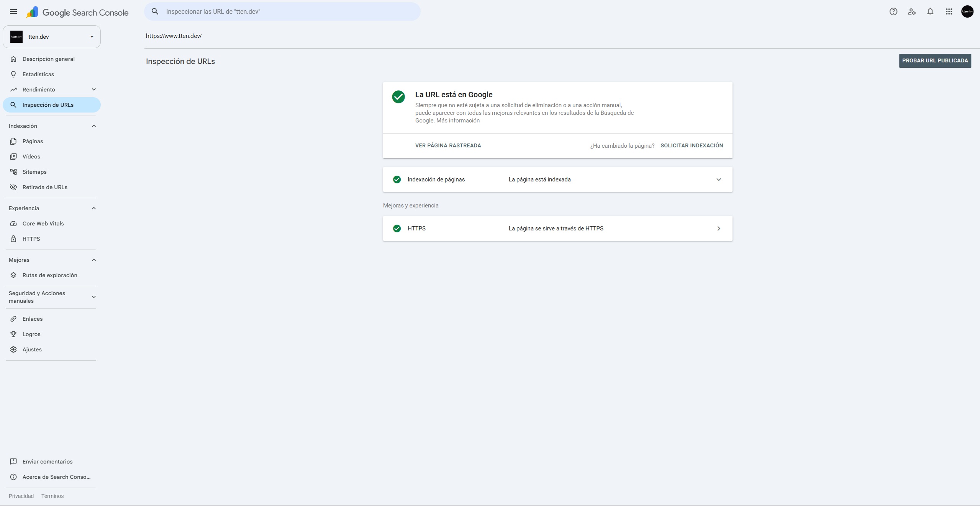Click SOLICITAR INDEXACIÓN
The width and height of the screenshot is (980, 506).
(x=692, y=145)
